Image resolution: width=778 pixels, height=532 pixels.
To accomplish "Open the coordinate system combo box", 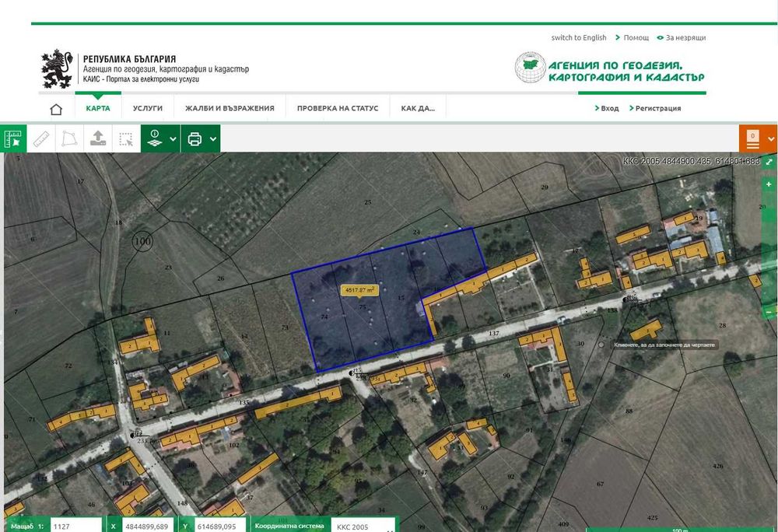I will [364, 526].
